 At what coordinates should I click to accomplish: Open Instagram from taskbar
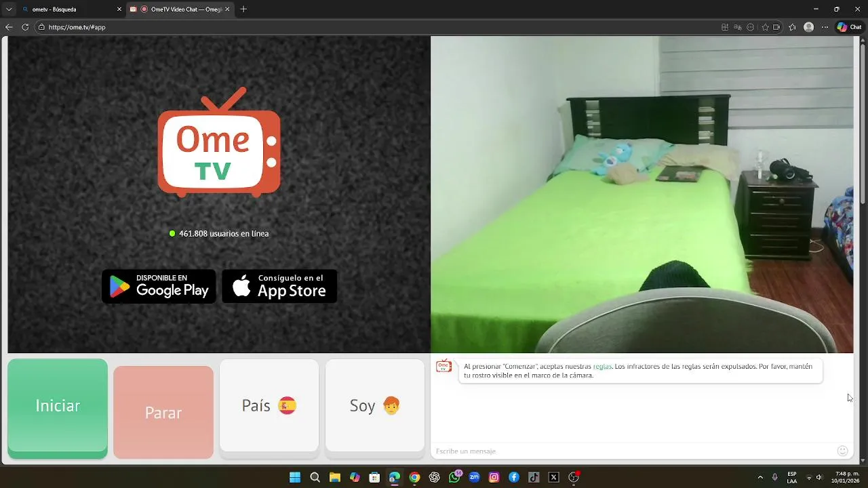[x=494, y=477]
